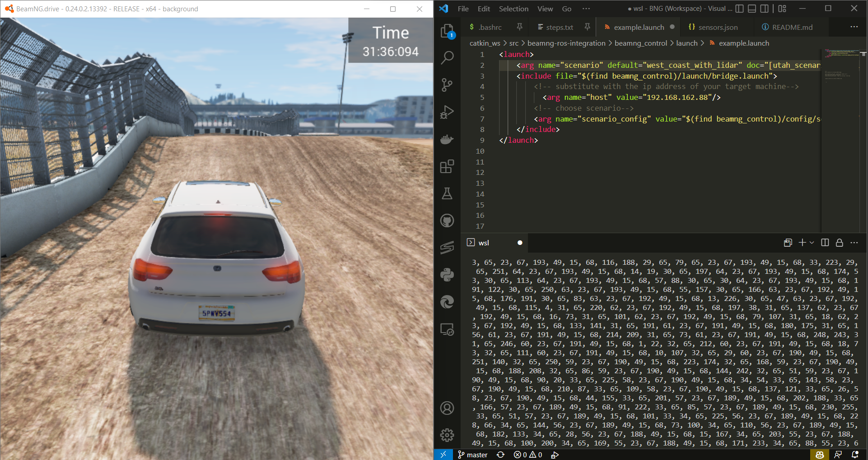Open the Source Control view
The height and width of the screenshot is (460, 868).
pyautogui.click(x=447, y=84)
